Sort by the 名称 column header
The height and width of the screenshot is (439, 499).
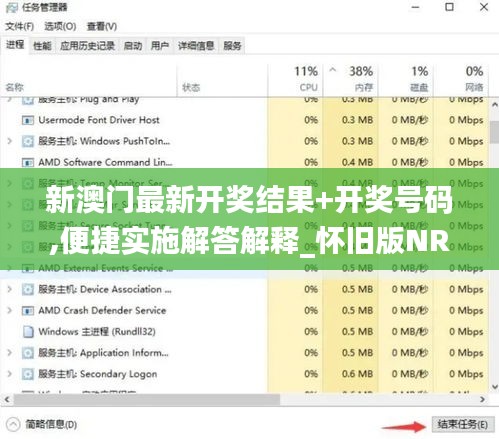tap(89, 80)
